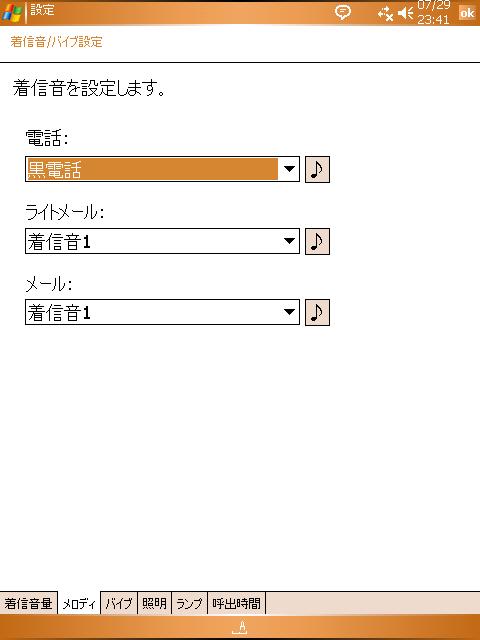Click the clock showing 23:41
The image size is (480, 640).
coord(433,19)
